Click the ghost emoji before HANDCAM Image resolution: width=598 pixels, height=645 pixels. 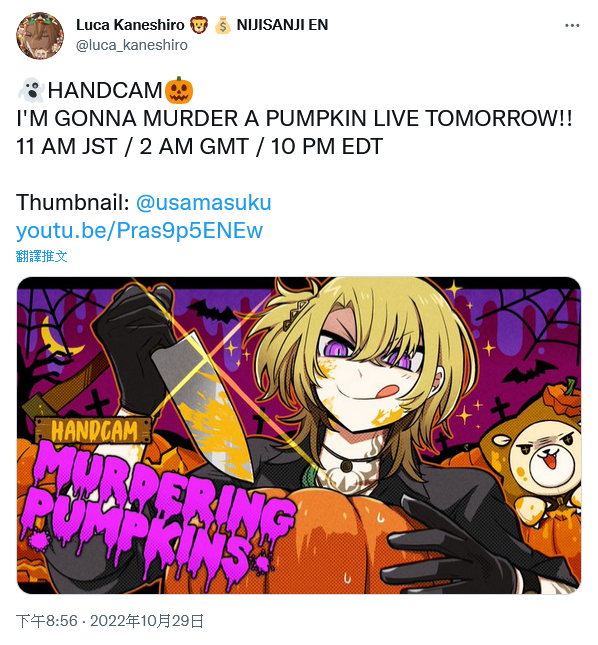pos(31,90)
